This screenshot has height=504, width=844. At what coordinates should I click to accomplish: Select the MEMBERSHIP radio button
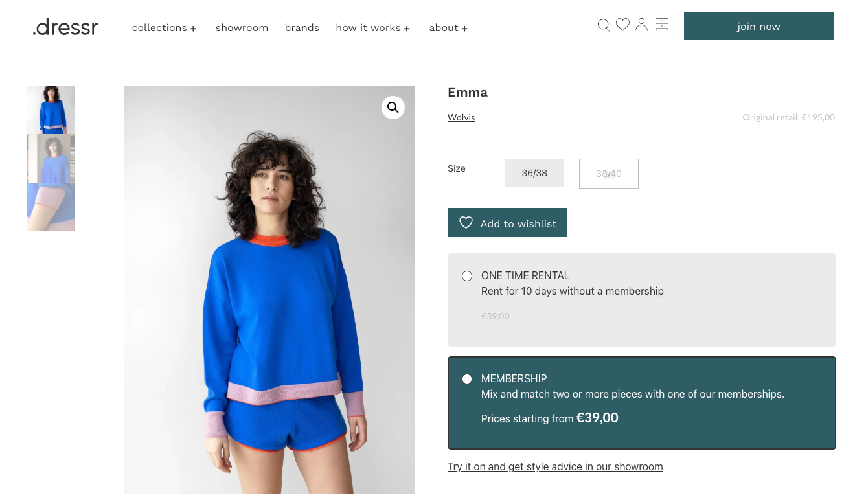point(467,379)
